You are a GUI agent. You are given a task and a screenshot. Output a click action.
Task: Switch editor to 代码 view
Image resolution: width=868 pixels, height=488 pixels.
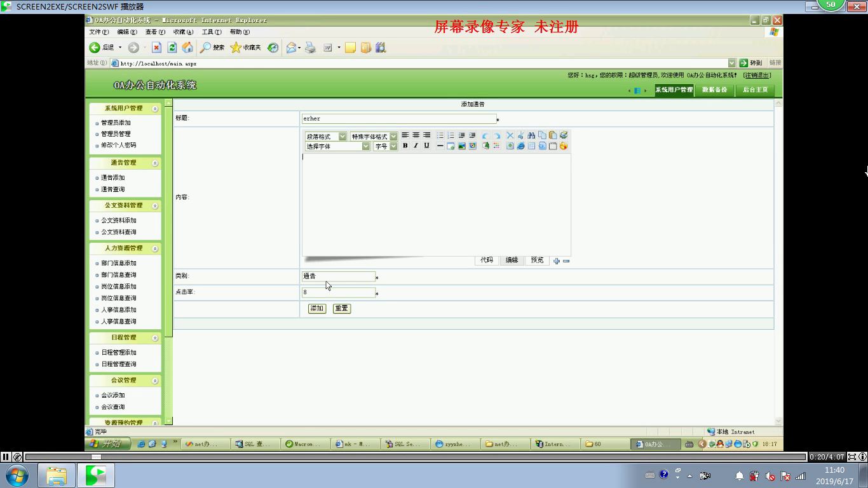[487, 260]
